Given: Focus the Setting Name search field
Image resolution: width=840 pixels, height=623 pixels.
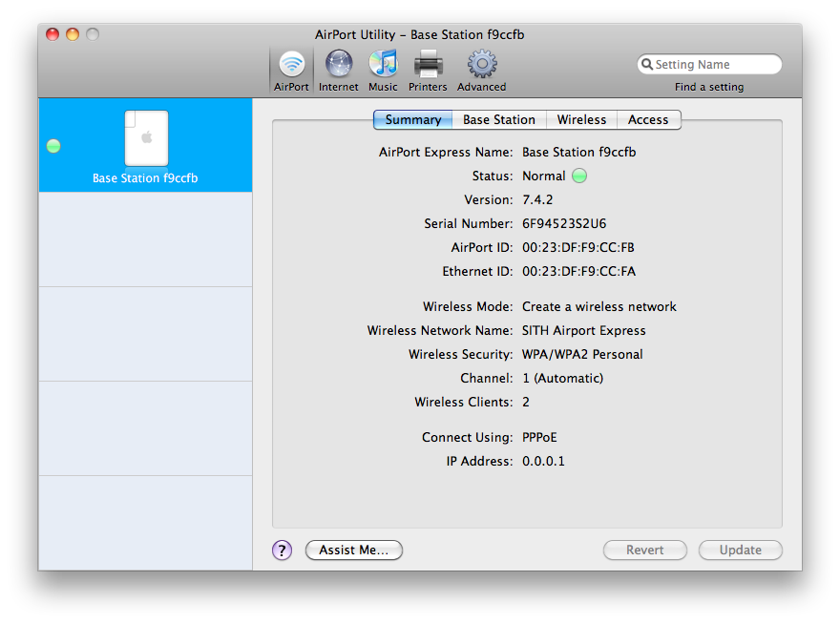Looking at the screenshot, I should pos(709,64).
